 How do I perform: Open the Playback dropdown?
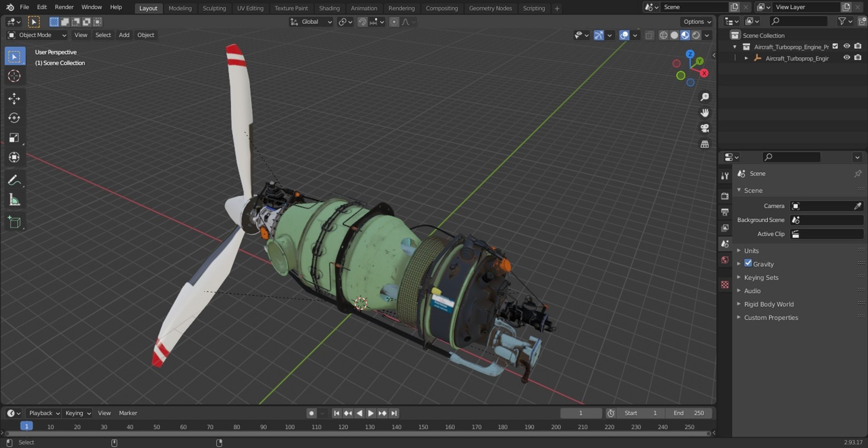[44, 413]
